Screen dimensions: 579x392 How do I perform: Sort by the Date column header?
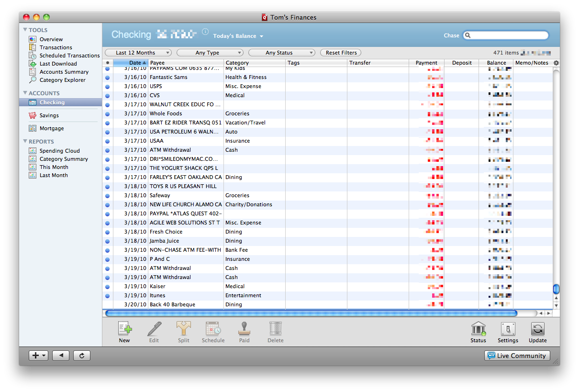click(131, 63)
